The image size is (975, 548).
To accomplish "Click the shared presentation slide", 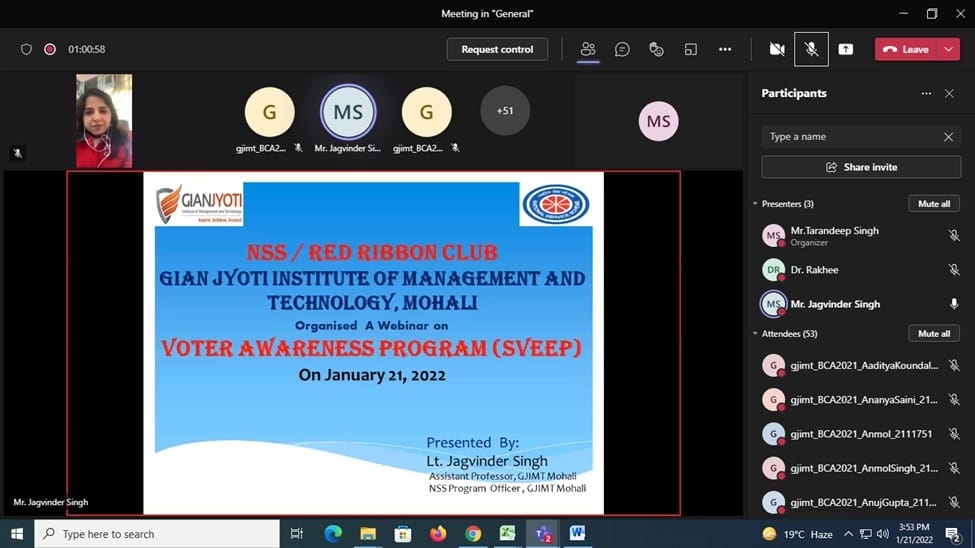I will (373, 343).
